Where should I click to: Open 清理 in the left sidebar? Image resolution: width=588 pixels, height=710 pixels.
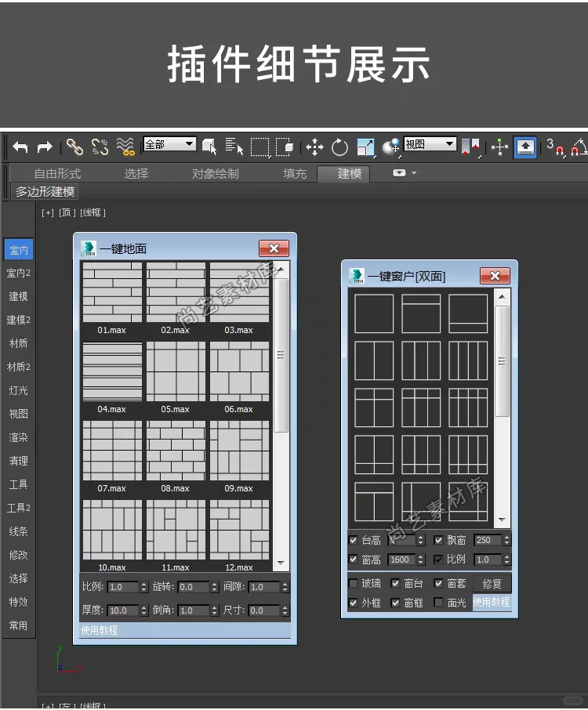coord(19,461)
